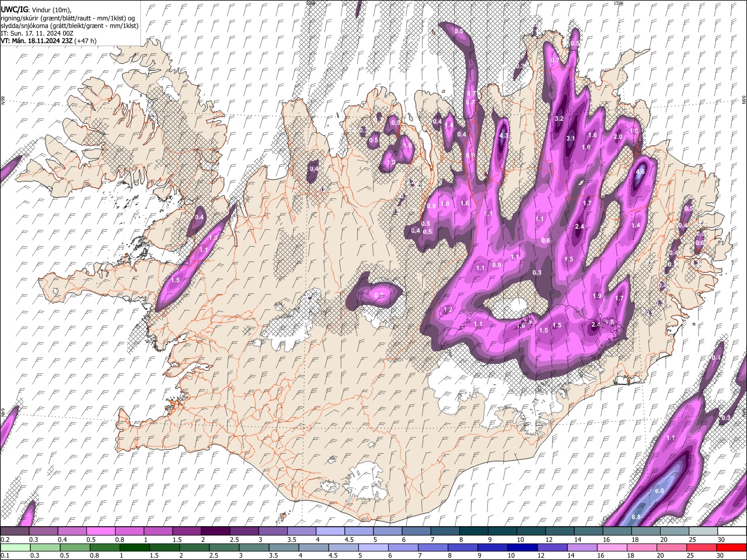
Task: Pick the 4.6 value label in the northeast
Action: [x=640, y=171]
